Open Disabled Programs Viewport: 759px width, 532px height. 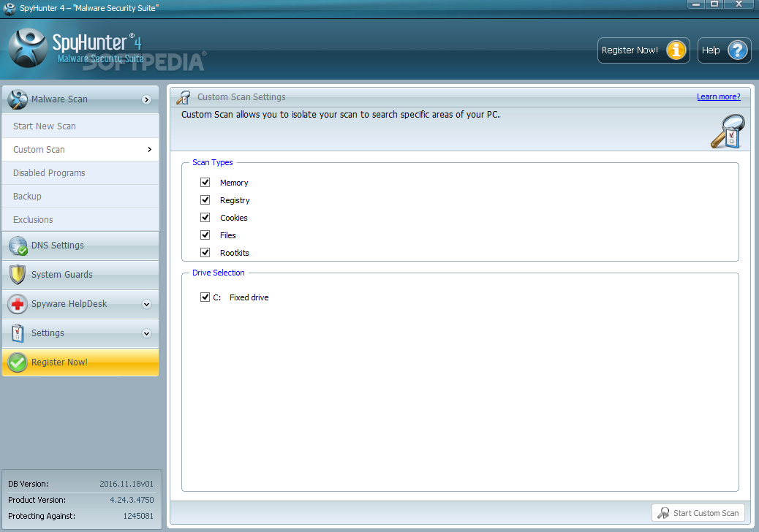pyautogui.click(x=80, y=173)
